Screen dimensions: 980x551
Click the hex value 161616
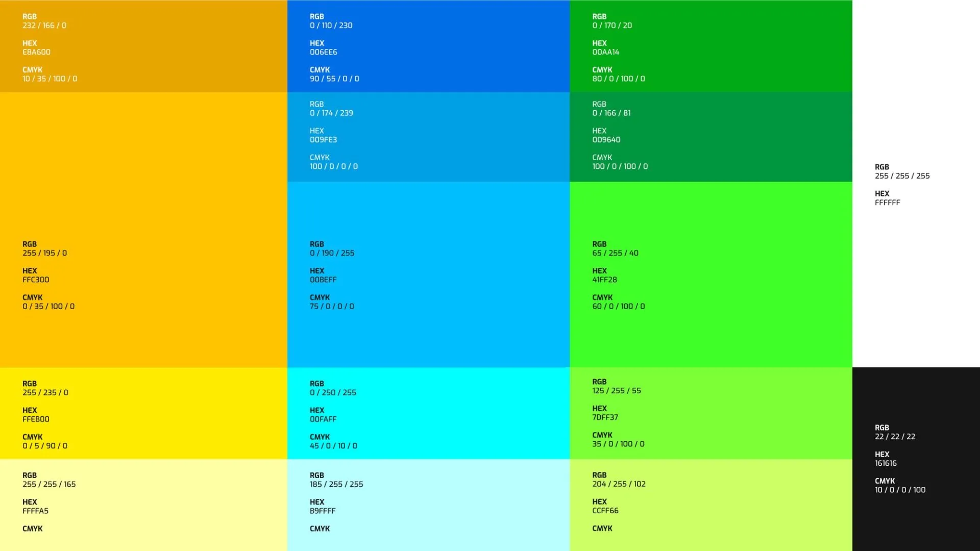coord(886,463)
